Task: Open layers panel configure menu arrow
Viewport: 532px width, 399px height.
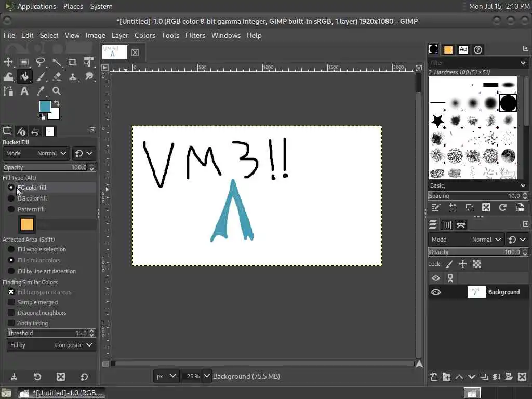Action: (x=526, y=224)
